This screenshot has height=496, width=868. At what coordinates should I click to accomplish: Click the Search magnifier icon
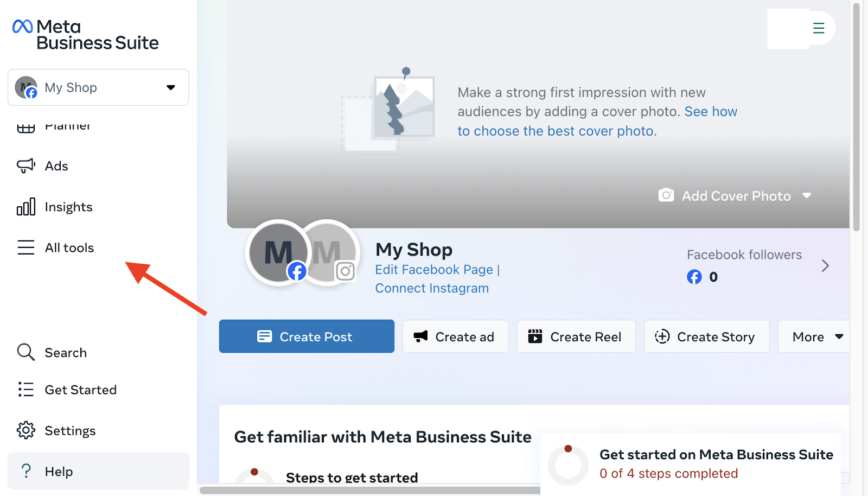25,352
